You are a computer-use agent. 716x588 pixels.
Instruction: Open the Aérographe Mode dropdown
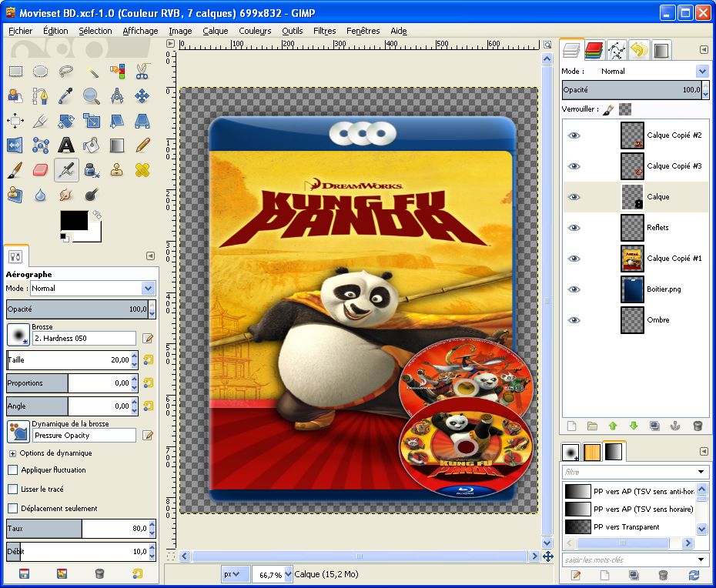[93, 288]
